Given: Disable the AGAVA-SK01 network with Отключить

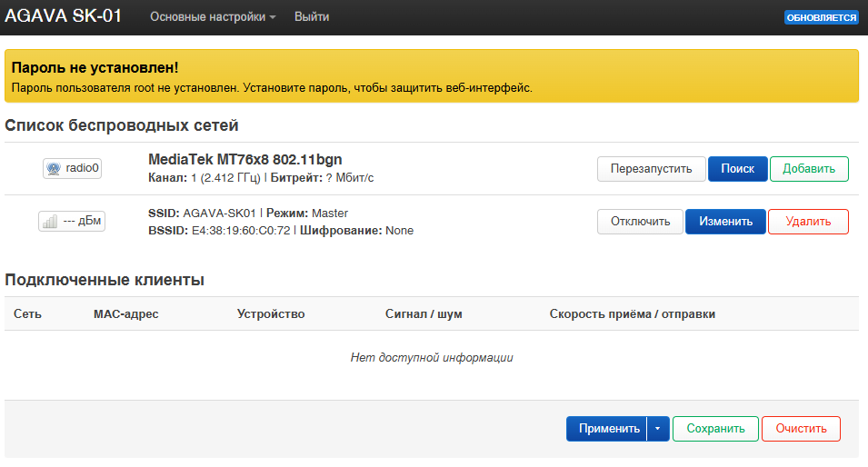Looking at the screenshot, I should click(x=640, y=222).
